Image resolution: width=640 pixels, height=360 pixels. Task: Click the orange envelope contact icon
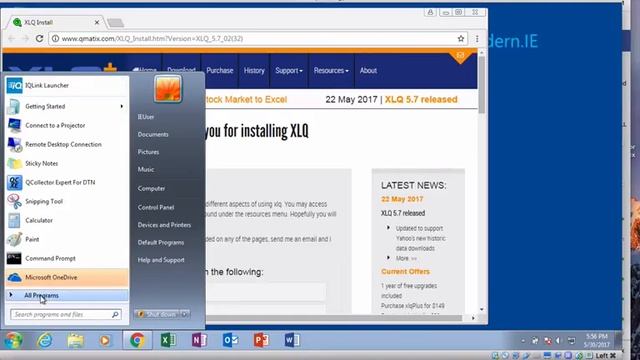460,56
